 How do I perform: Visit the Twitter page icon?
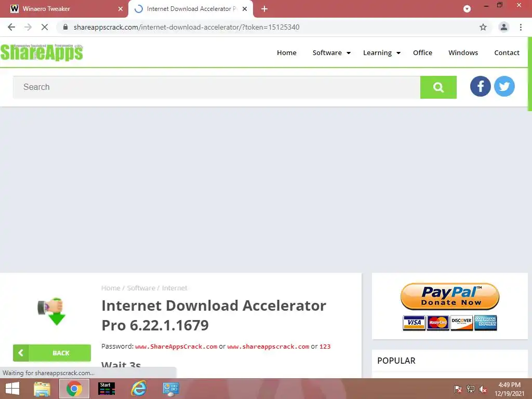tap(504, 86)
